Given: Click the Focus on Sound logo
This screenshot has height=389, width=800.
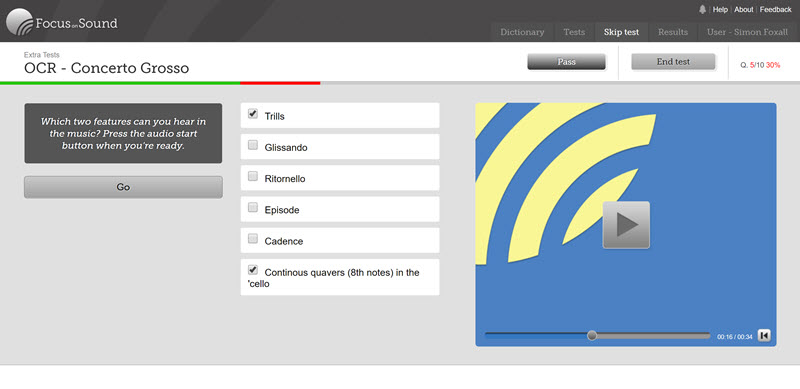Looking at the screenshot, I should click(x=62, y=22).
